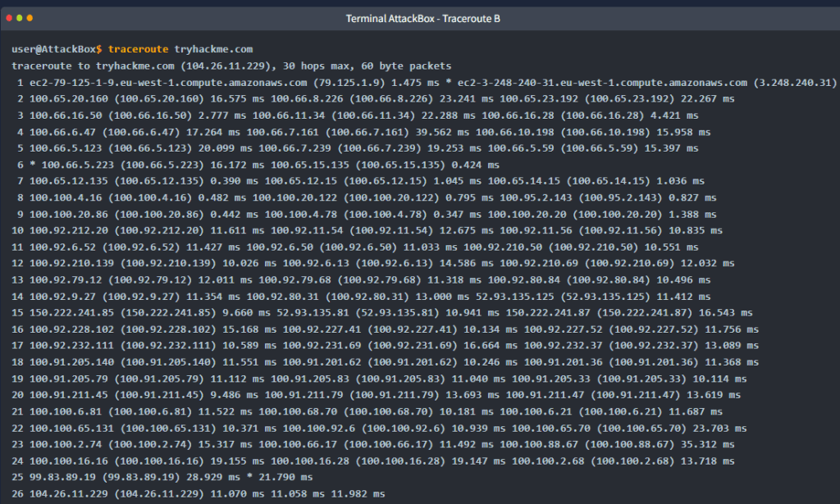Click '12.675 ms' in hop 10

pyautogui.click(x=467, y=230)
